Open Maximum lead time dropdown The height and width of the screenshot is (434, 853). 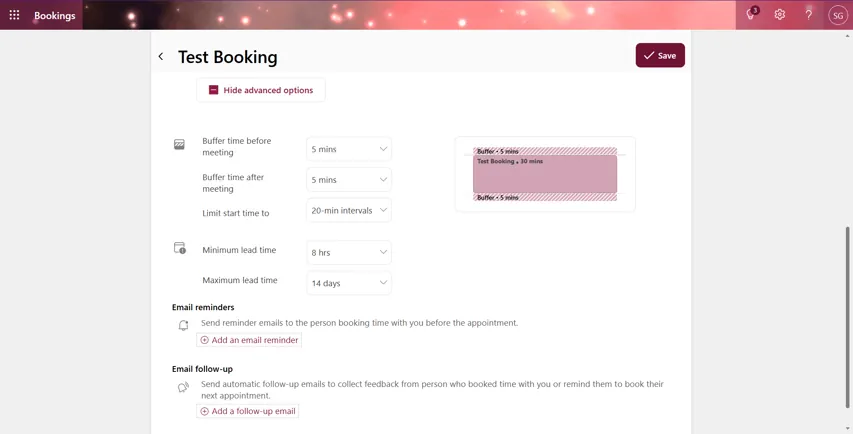point(349,283)
